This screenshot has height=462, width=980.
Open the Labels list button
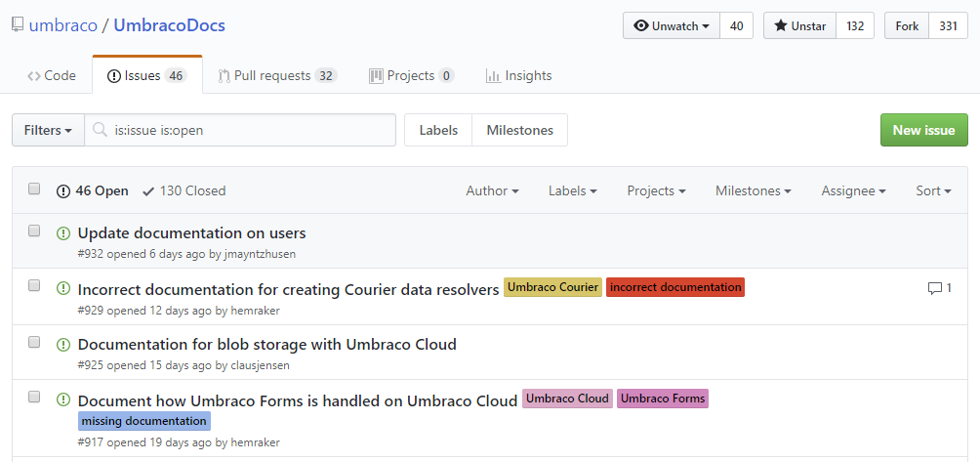click(x=438, y=130)
